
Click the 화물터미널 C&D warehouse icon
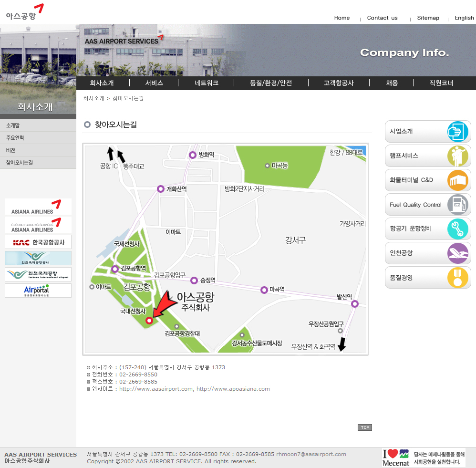457,180
